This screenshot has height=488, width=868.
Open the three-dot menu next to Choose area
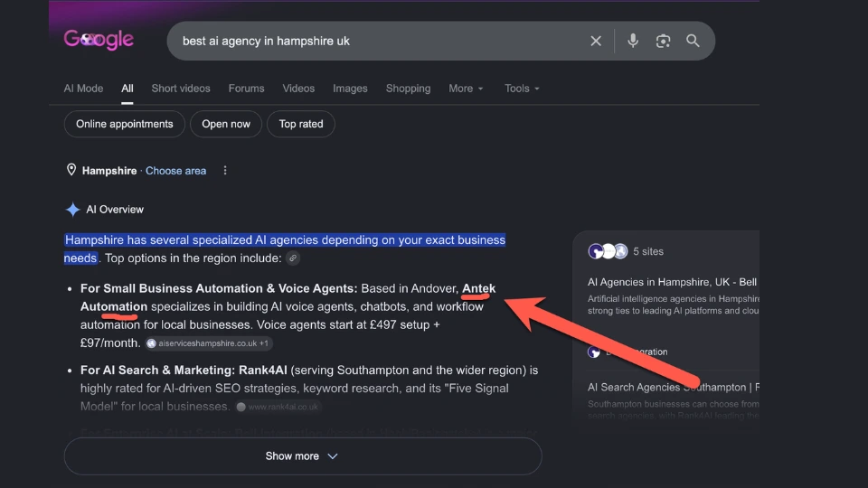click(x=225, y=171)
